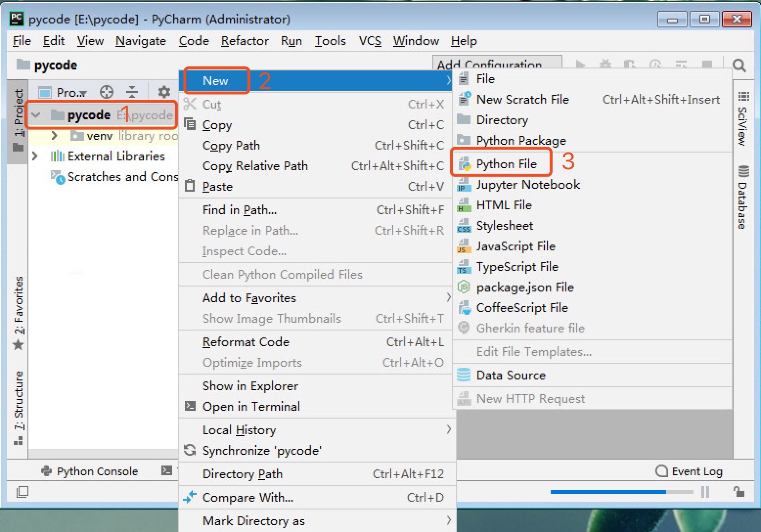
Task: Click the New Scratch File icon
Action: coord(464,99)
